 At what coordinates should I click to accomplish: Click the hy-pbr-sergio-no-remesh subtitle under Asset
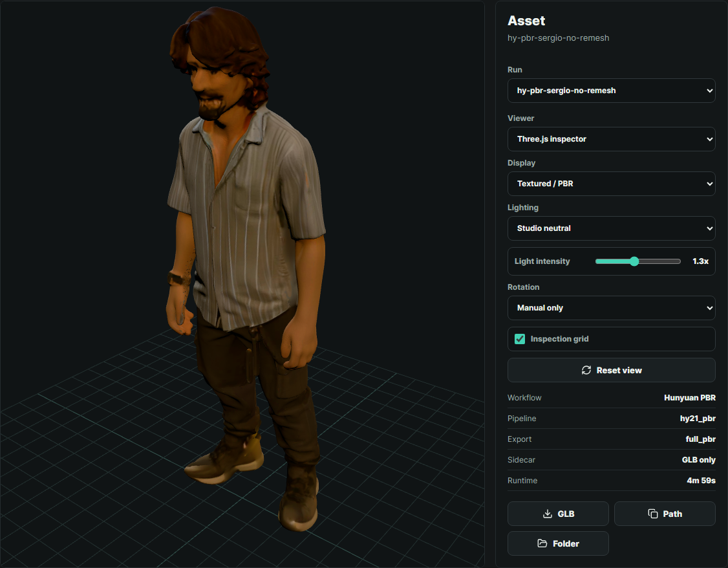point(558,38)
